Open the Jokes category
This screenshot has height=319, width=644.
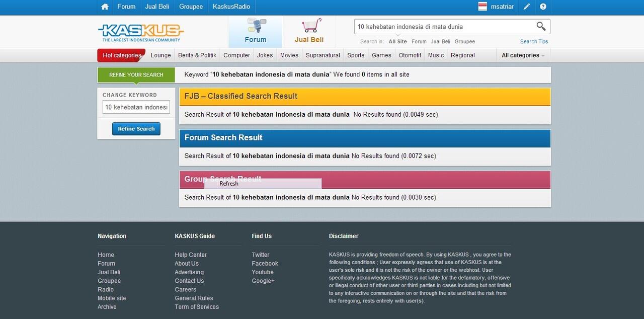(265, 55)
